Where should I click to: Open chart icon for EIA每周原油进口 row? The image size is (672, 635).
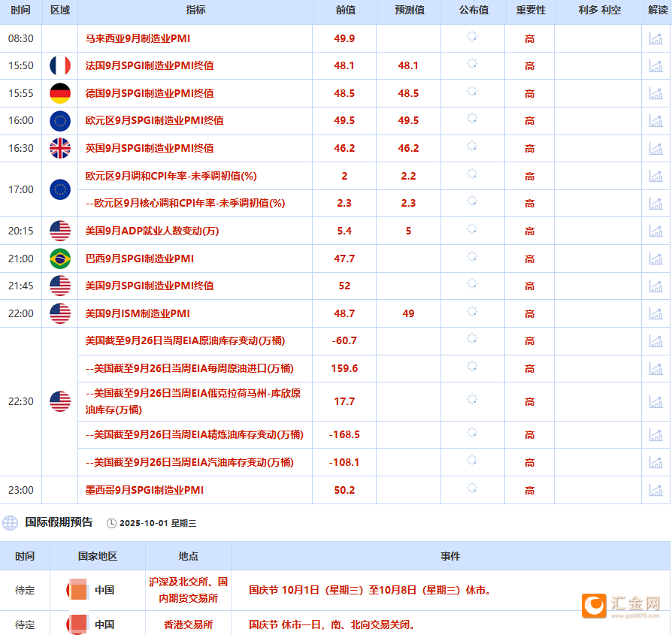point(655,369)
